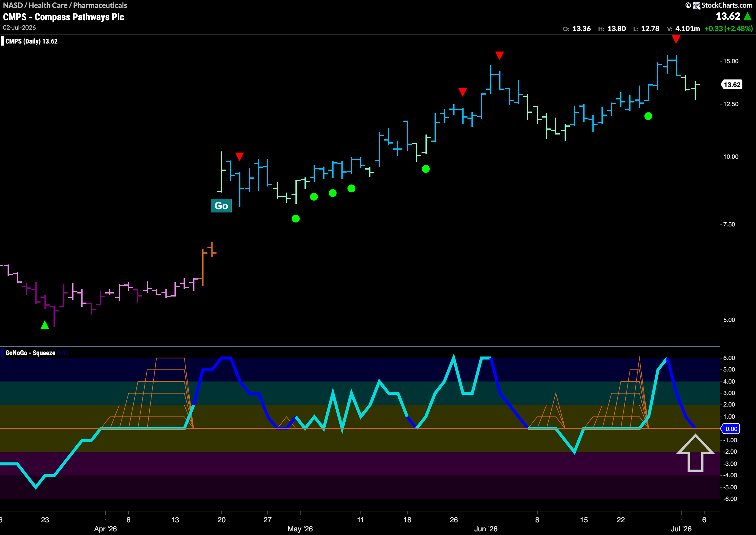756x535 pixels.
Task: Click the 02-Jul-2026 chart date
Action: tap(19, 28)
